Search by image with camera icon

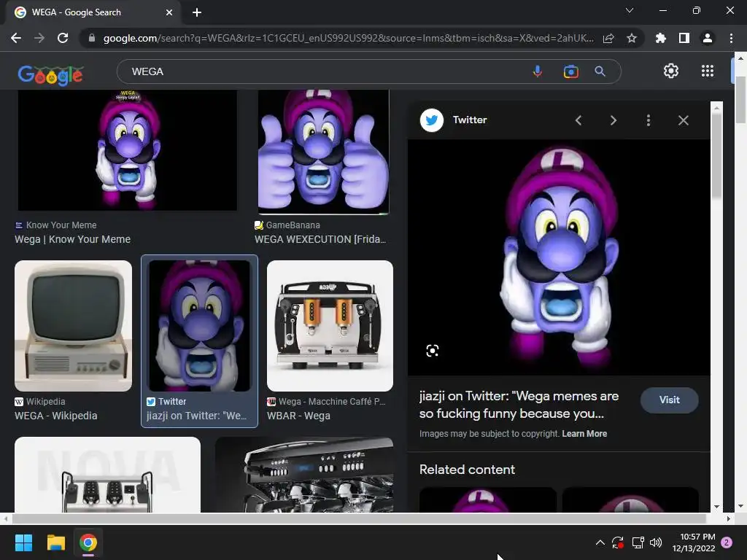[570, 71]
